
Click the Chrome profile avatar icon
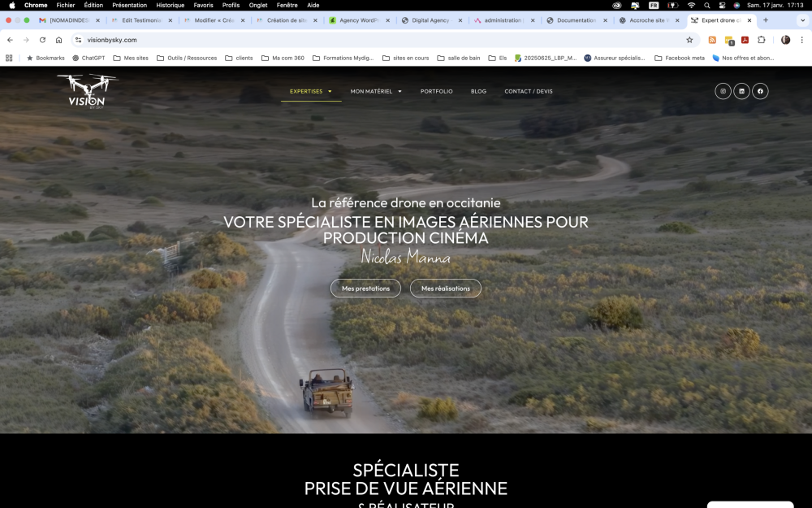pos(784,39)
